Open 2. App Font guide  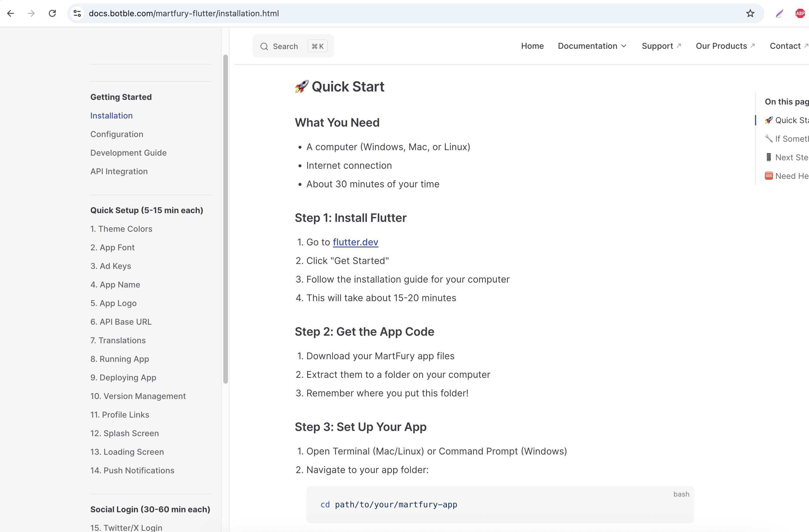(x=112, y=247)
